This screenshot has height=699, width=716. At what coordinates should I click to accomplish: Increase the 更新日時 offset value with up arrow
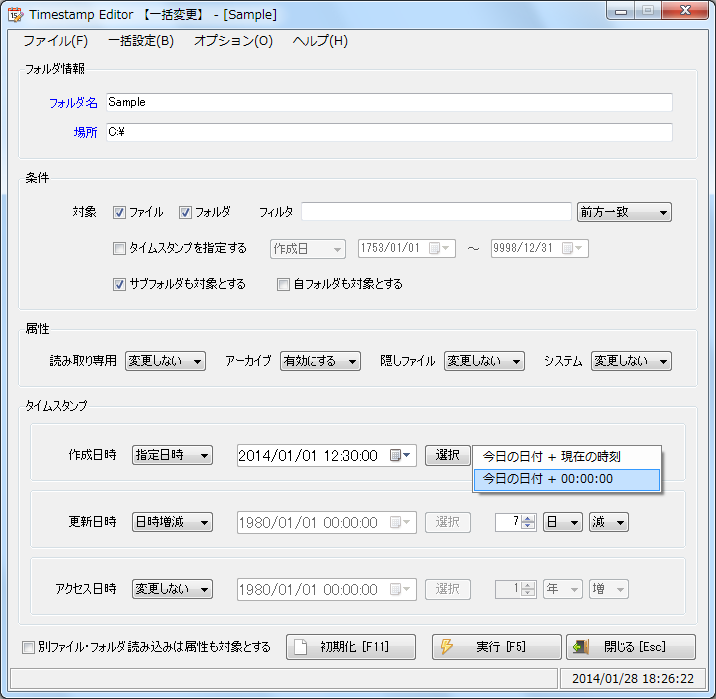[529, 518]
